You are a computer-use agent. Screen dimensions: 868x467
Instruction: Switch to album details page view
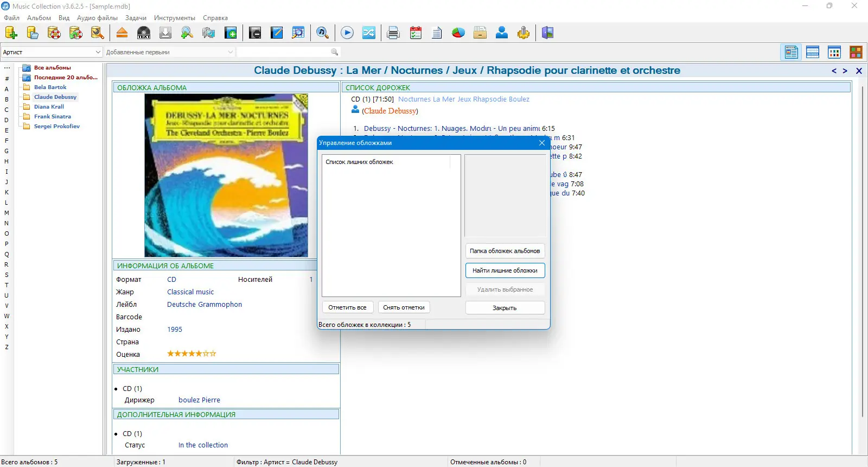pos(792,52)
